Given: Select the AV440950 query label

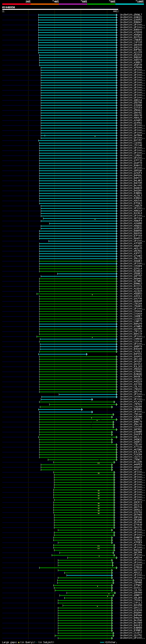Looking at the screenshot, I should [8, 7].
